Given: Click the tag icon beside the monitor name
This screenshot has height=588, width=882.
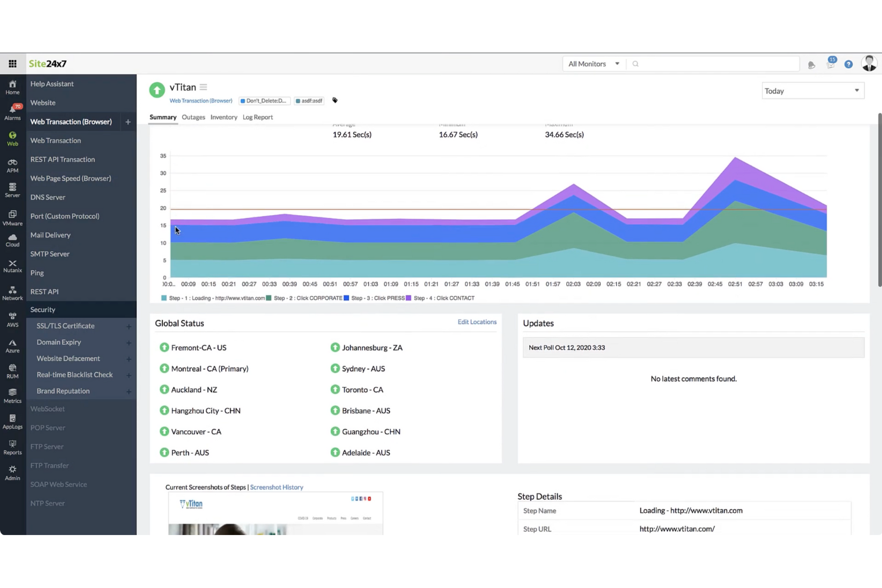Looking at the screenshot, I should (334, 100).
